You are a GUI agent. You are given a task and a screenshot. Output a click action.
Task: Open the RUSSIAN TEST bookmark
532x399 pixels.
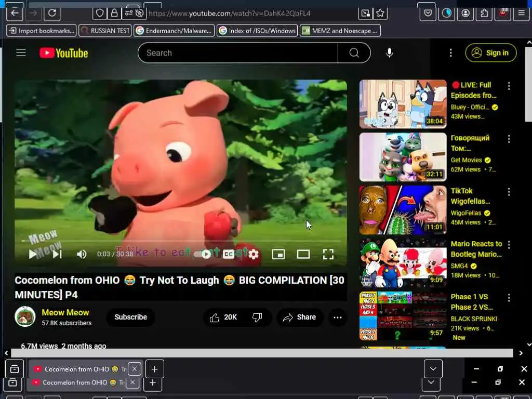[x=105, y=31]
